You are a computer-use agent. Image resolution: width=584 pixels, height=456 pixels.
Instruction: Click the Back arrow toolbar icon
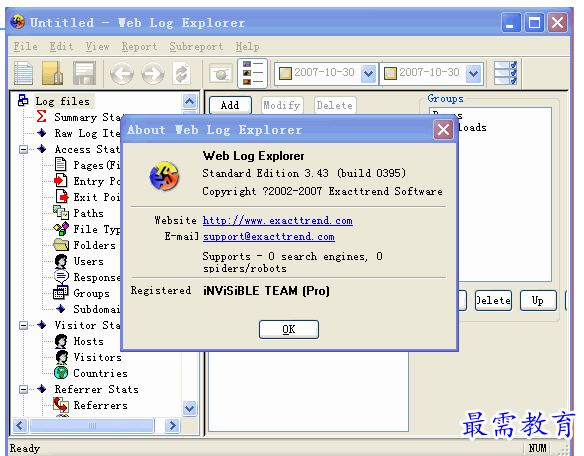[122, 73]
